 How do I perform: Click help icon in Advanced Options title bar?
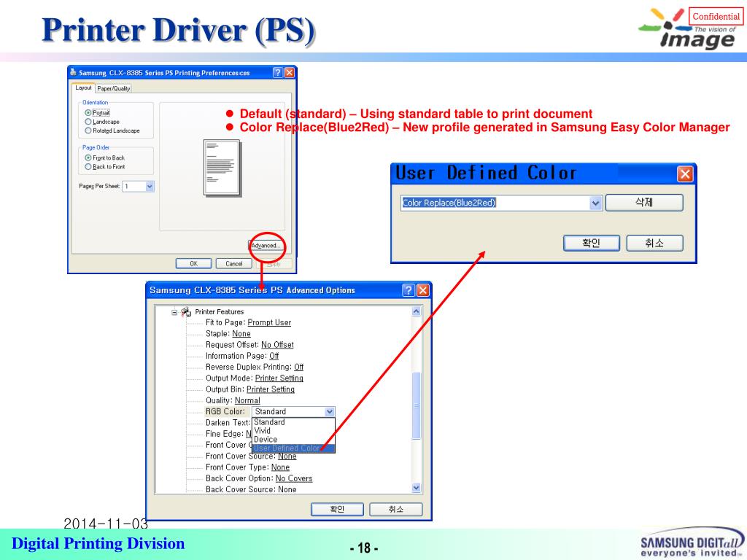pyautogui.click(x=409, y=290)
